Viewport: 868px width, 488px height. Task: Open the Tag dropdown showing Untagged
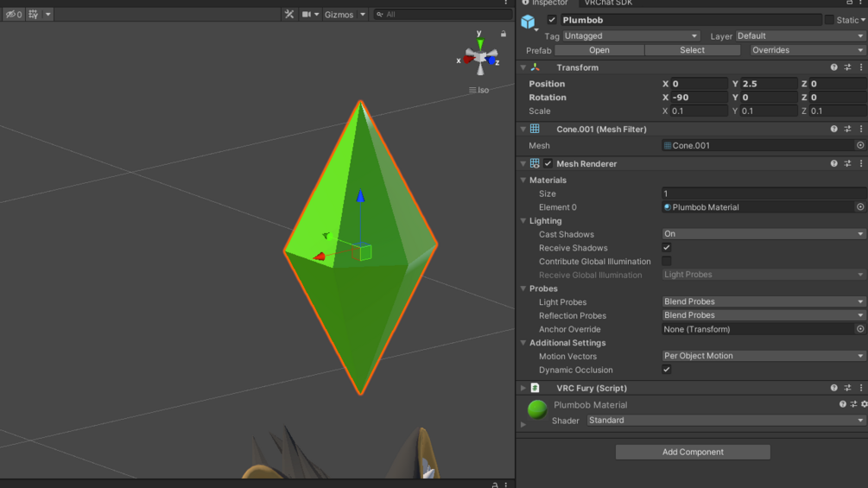[x=630, y=36]
